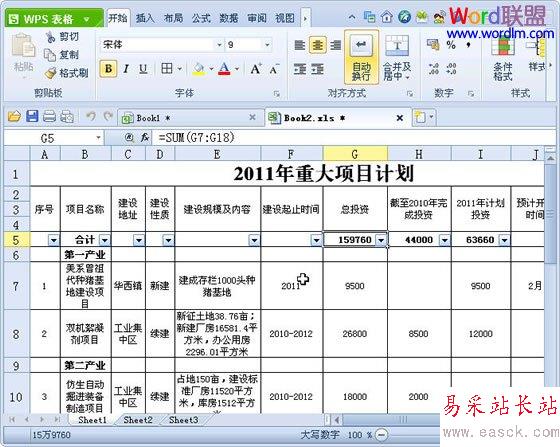Click Merge and Center (合并及居中)
The height and width of the screenshot is (447, 560).
click(x=396, y=57)
